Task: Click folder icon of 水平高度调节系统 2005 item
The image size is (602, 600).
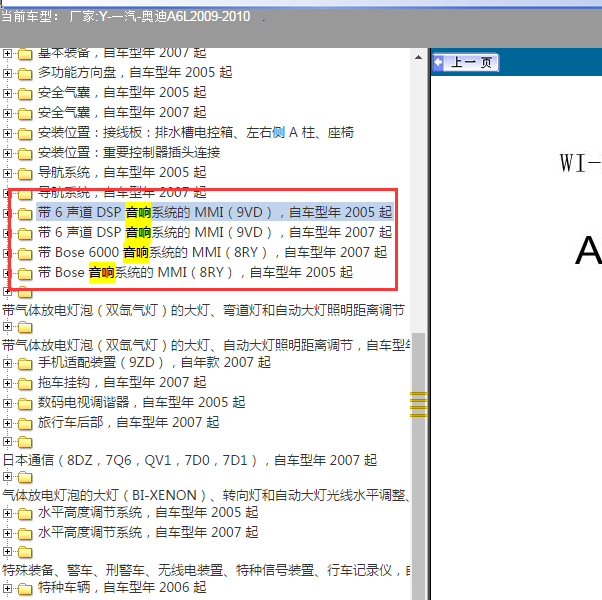Action: (x=25, y=513)
